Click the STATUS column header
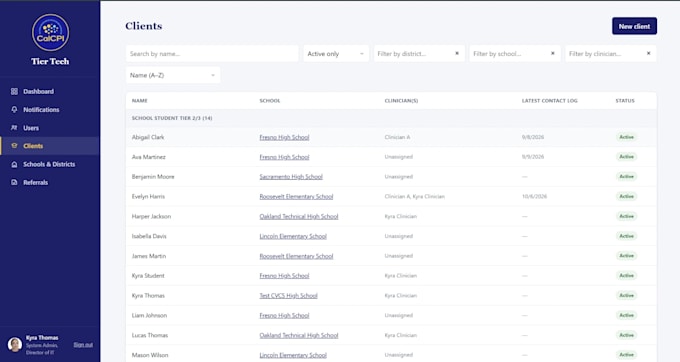The height and width of the screenshot is (362, 680). 625,101
